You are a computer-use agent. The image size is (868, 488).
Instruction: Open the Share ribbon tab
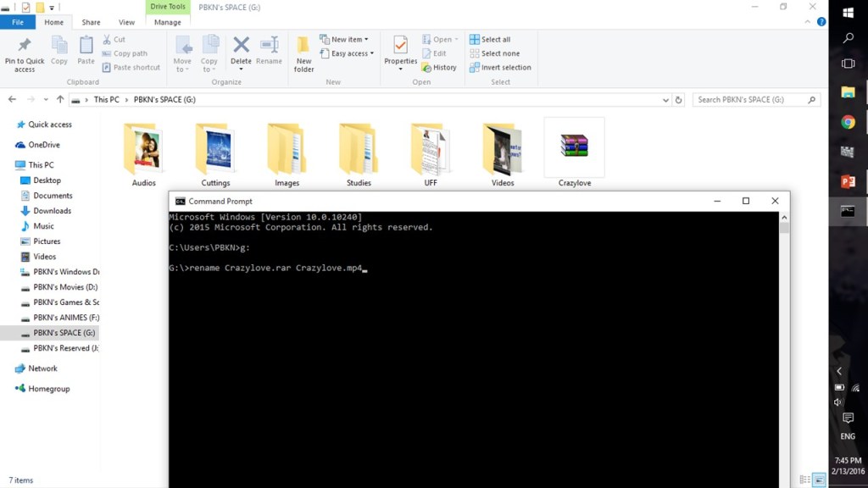[91, 23]
